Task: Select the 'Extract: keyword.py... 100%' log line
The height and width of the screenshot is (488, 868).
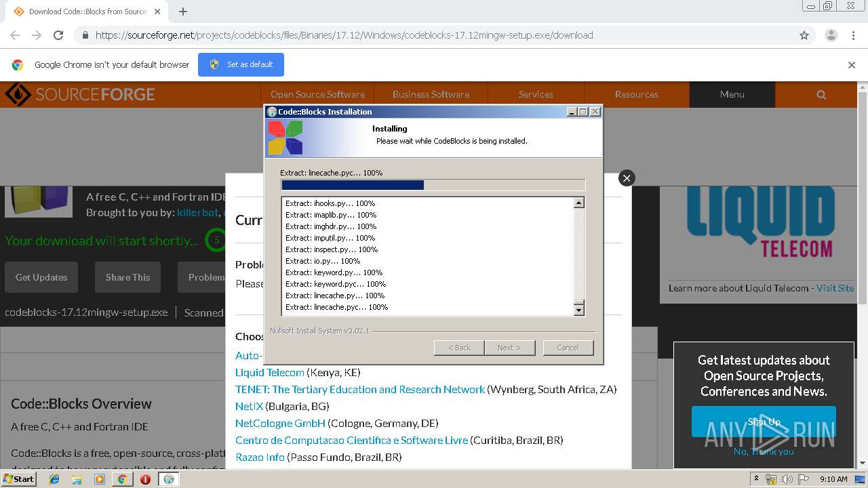Action: (x=334, y=272)
